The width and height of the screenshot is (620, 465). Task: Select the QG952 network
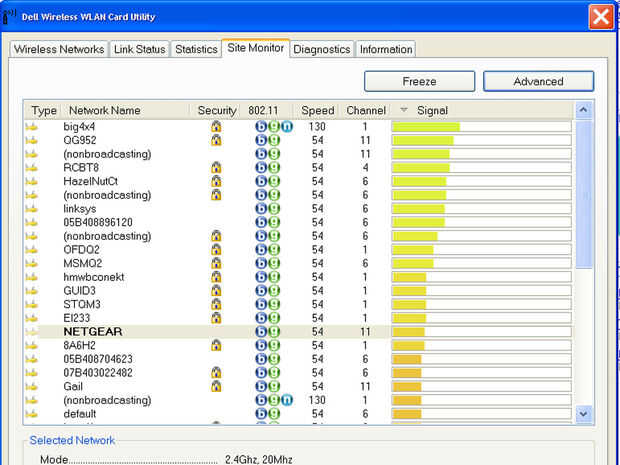[80, 140]
